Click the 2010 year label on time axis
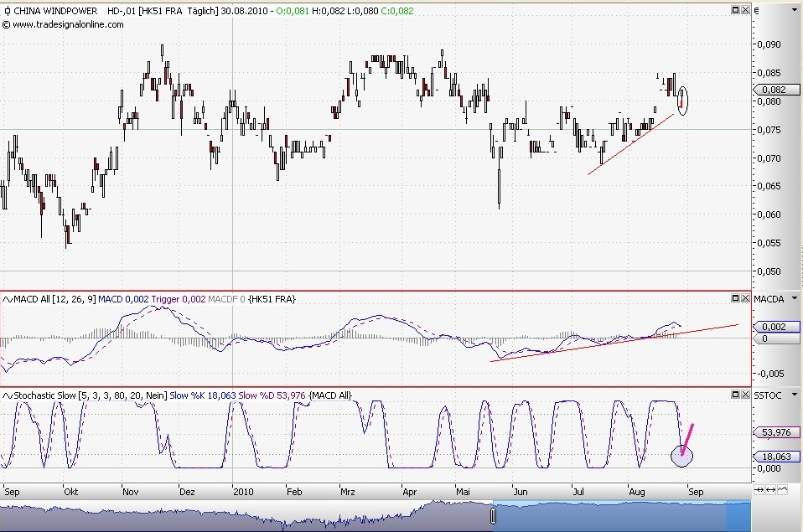The width and height of the screenshot is (803, 532). tap(243, 492)
